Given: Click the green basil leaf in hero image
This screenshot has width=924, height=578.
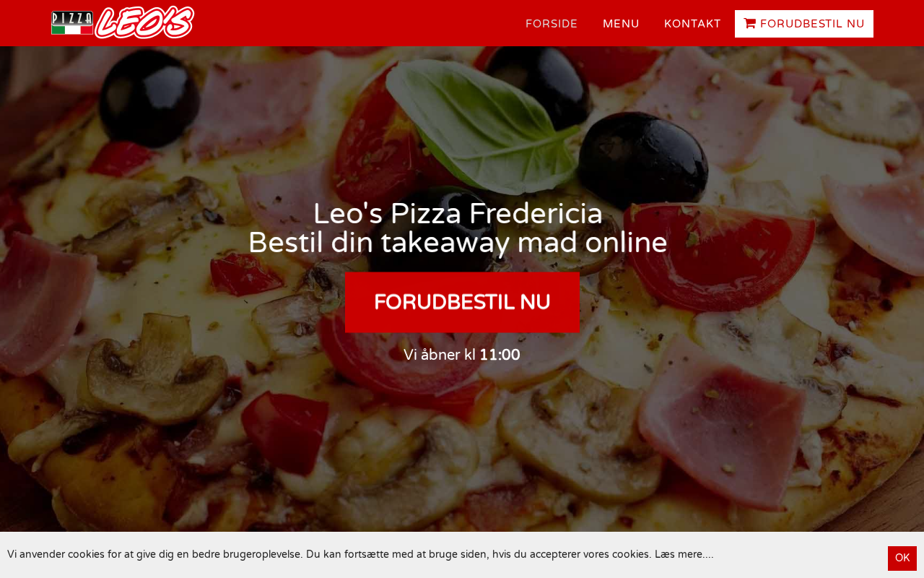Looking at the screenshot, I should pos(480,123).
